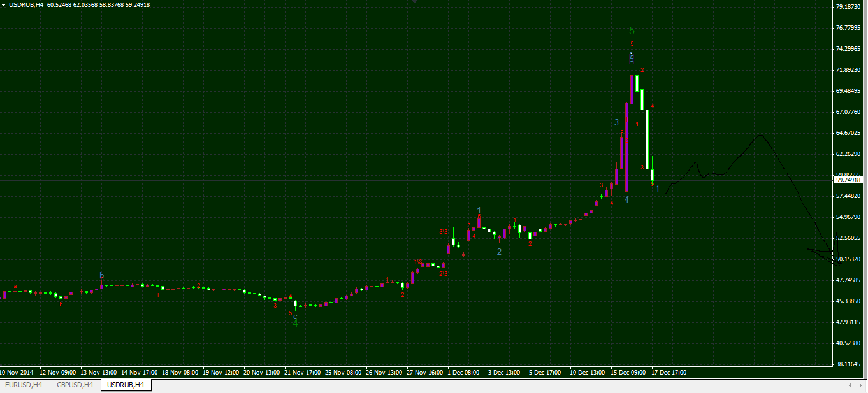
Task: Select the large green wave 4 label
Action: pyautogui.click(x=295, y=324)
